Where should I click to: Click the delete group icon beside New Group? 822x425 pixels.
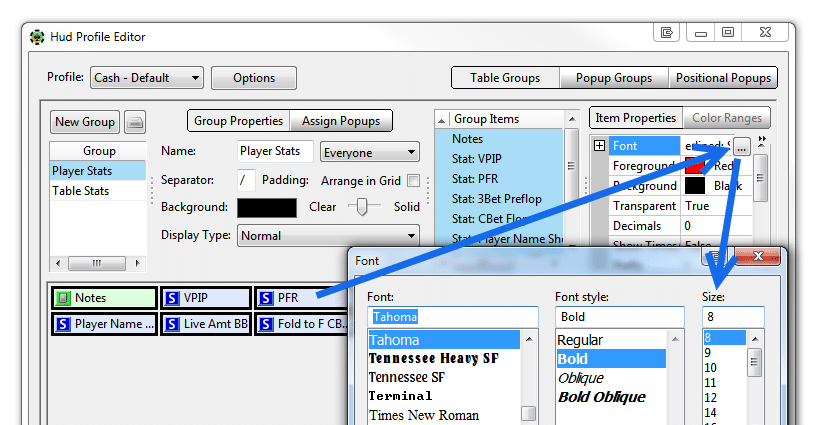pyautogui.click(x=134, y=122)
